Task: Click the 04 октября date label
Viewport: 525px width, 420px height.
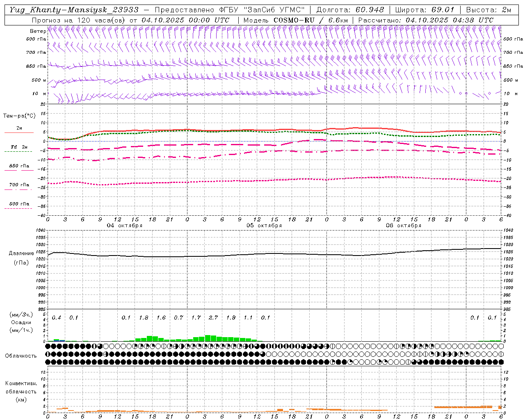Action: [125, 226]
